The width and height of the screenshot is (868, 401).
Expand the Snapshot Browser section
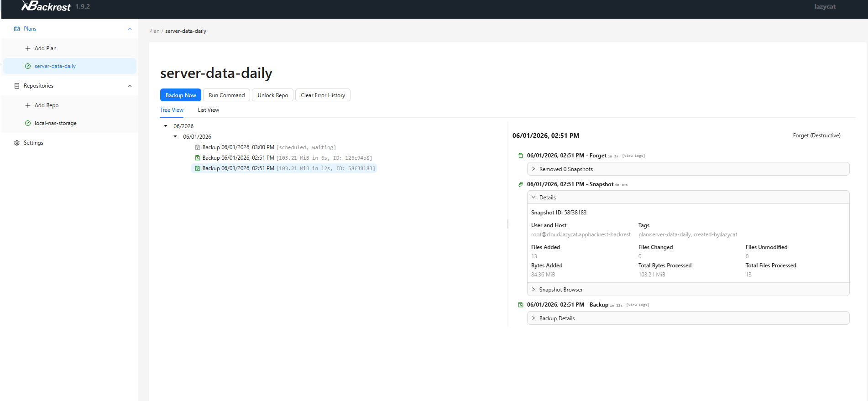coord(688,289)
